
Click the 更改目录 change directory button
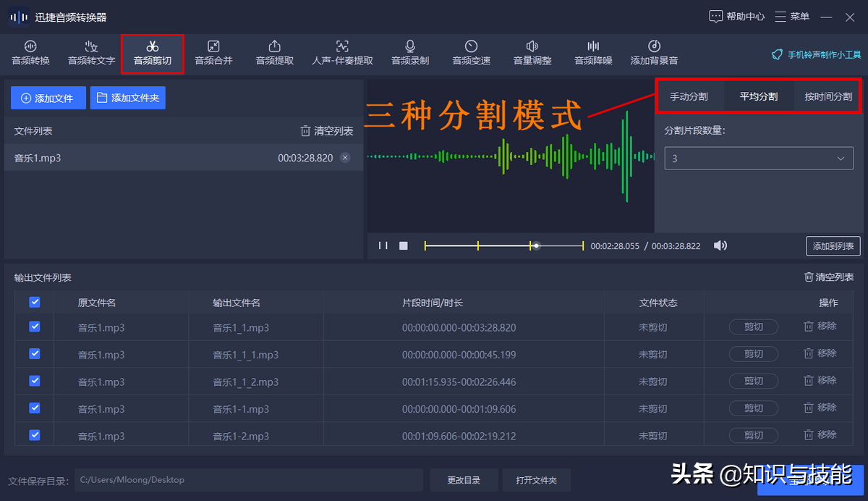463,480
